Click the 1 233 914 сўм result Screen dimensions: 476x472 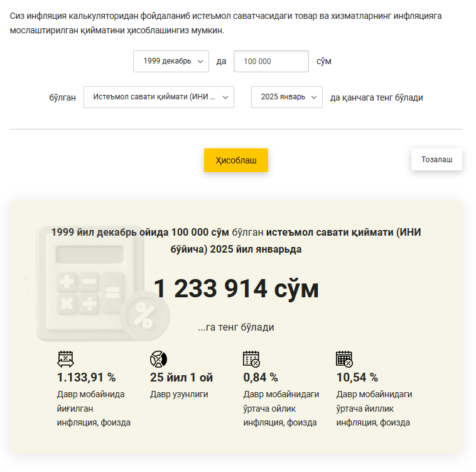coord(236,289)
